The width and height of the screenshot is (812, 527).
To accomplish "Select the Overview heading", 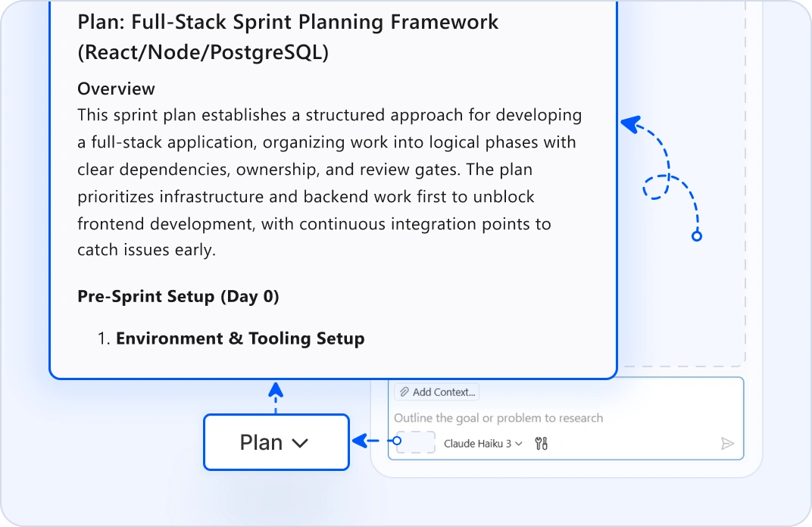I will [116, 89].
